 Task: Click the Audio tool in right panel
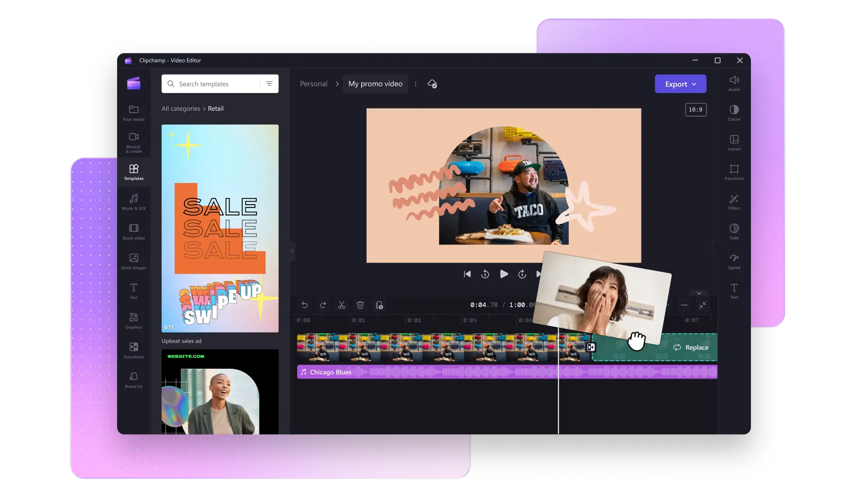pyautogui.click(x=734, y=83)
